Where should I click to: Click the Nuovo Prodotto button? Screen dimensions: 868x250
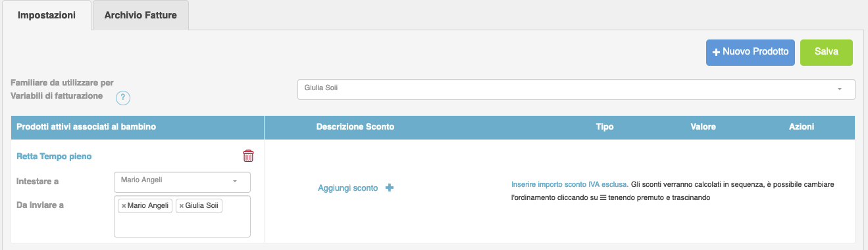751,53
